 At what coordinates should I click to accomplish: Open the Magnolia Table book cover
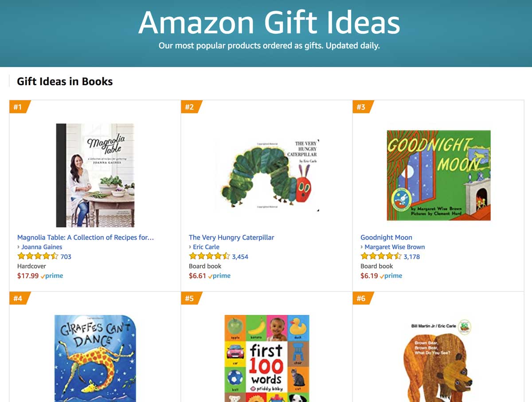coord(95,175)
